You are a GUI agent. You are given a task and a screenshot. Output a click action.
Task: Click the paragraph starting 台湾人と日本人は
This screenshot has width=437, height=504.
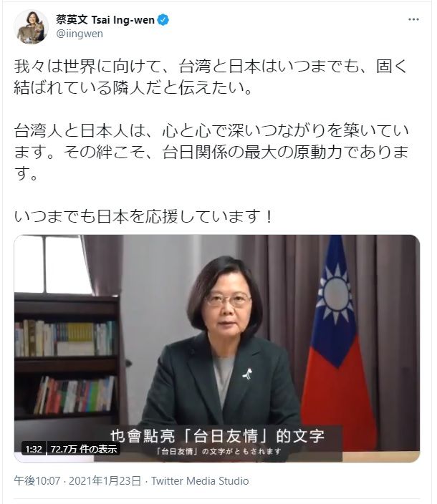(211, 152)
